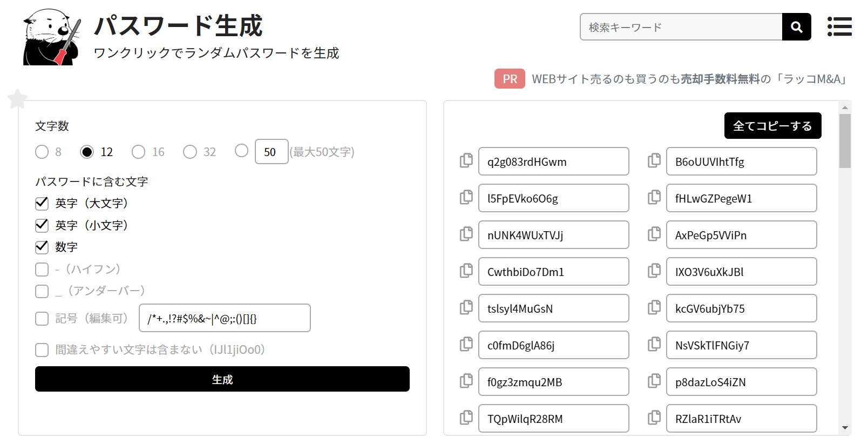Check 間違えやすい文字は含まない option

(42, 350)
